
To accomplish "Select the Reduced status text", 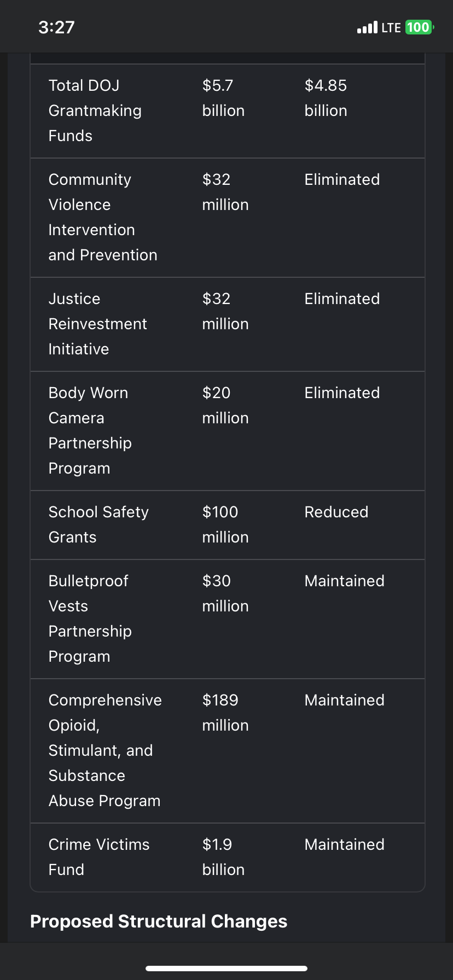I will [336, 512].
